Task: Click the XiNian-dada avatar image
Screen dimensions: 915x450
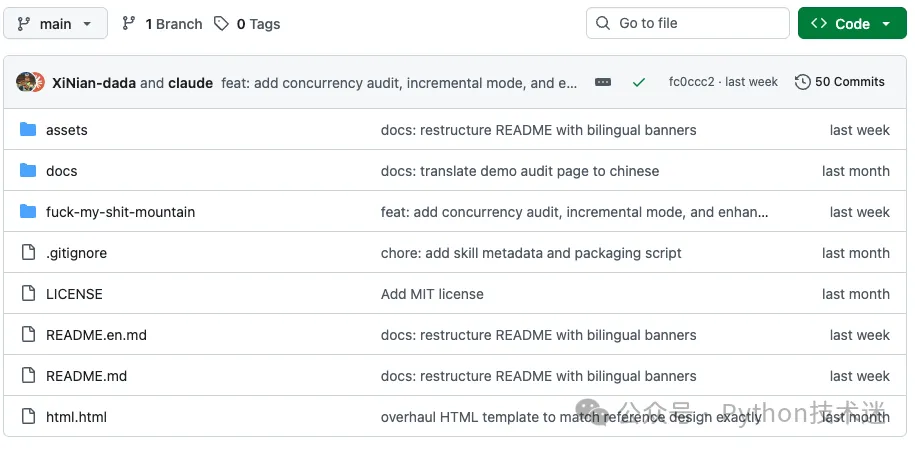Action: pyautogui.click(x=26, y=82)
